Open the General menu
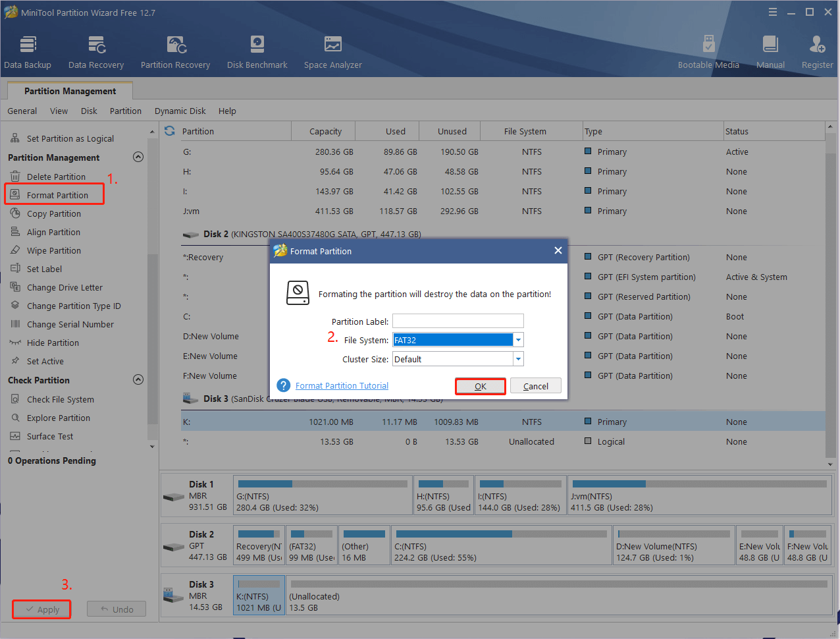 tap(22, 111)
